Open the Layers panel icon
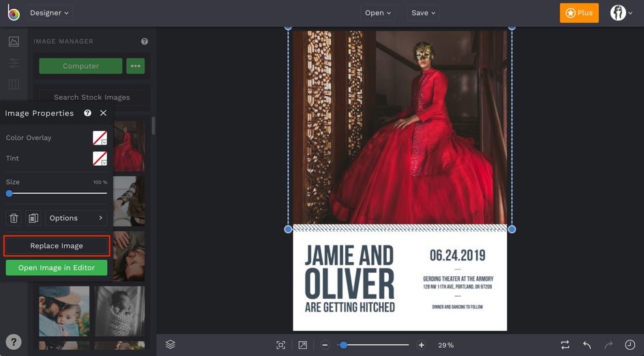This screenshot has width=644, height=356. tap(171, 344)
